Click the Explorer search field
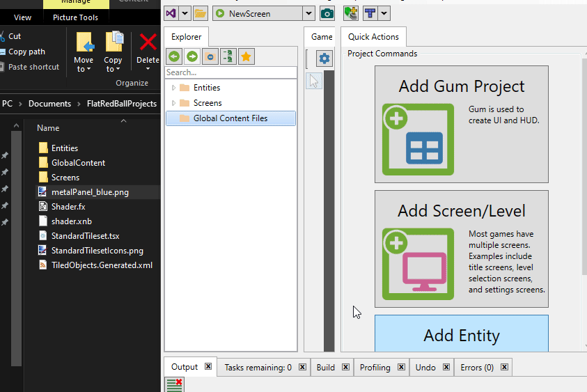 230,72
